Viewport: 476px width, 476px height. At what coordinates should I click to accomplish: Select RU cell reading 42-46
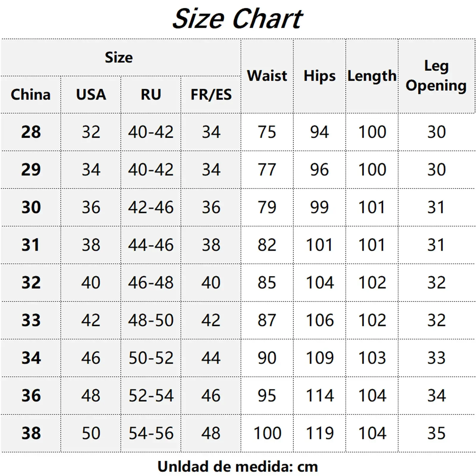coord(151,207)
